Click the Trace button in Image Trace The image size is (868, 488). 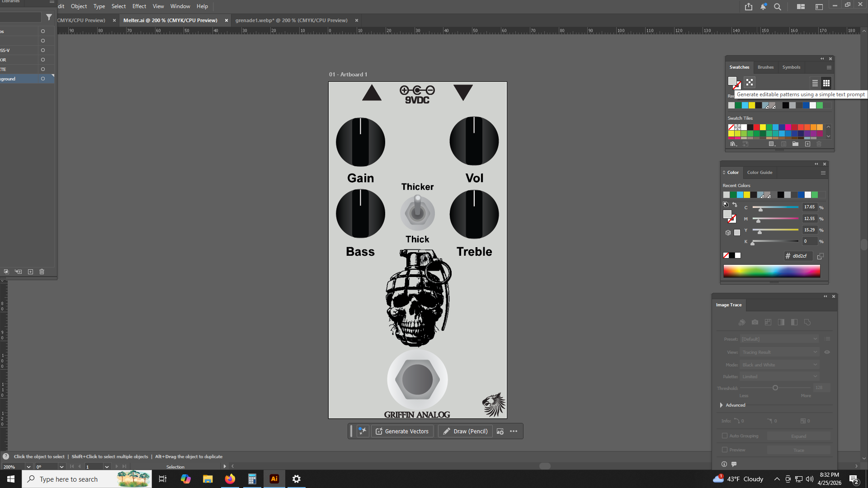[798, 450]
